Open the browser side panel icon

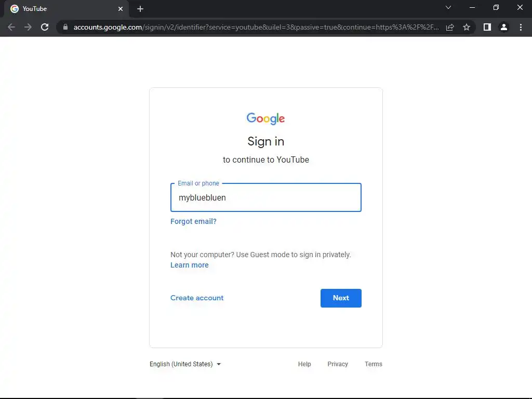point(487,27)
